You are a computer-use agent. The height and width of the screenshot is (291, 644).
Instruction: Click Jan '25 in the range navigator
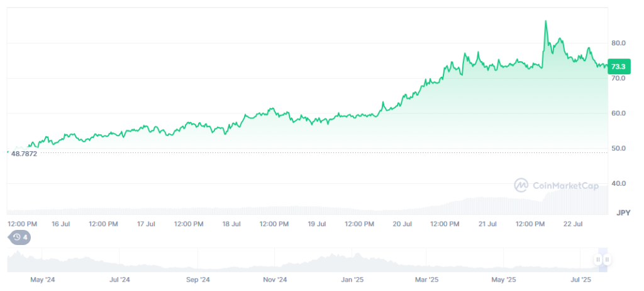click(x=352, y=279)
